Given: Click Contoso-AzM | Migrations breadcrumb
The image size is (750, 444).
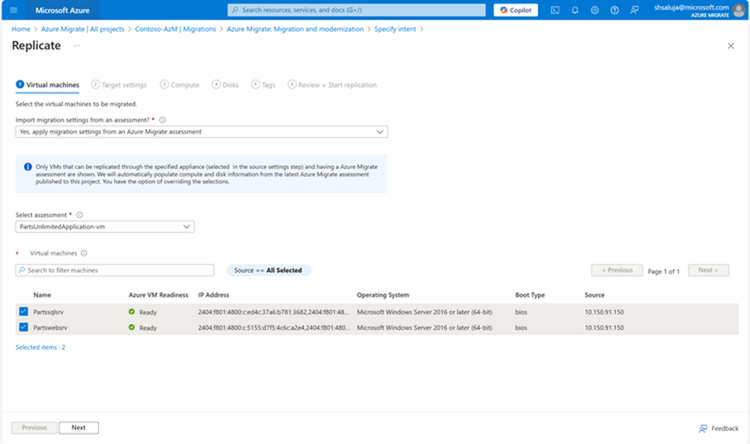Looking at the screenshot, I should click(x=175, y=29).
